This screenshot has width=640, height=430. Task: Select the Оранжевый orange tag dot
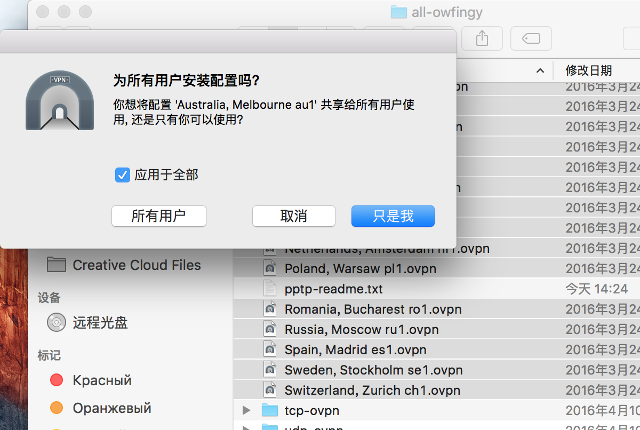pyautogui.click(x=56, y=408)
